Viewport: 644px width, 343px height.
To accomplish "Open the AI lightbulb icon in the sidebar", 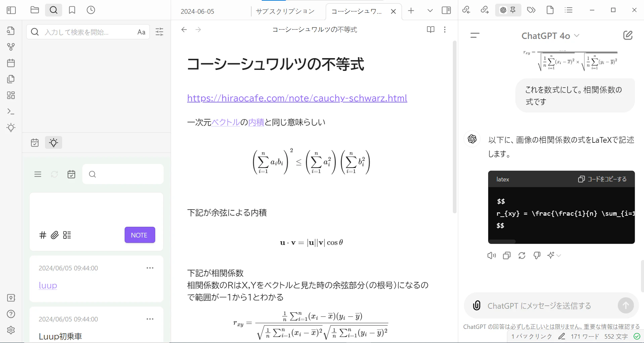I will [x=11, y=128].
